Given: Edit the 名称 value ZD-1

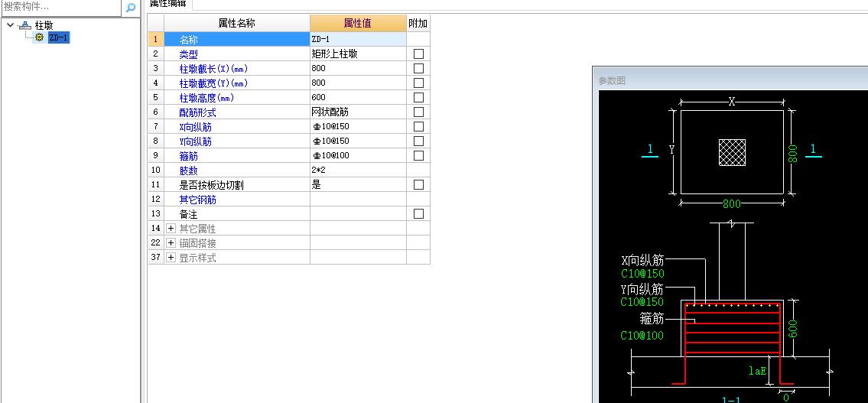Looking at the screenshot, I should click(358, 39).
